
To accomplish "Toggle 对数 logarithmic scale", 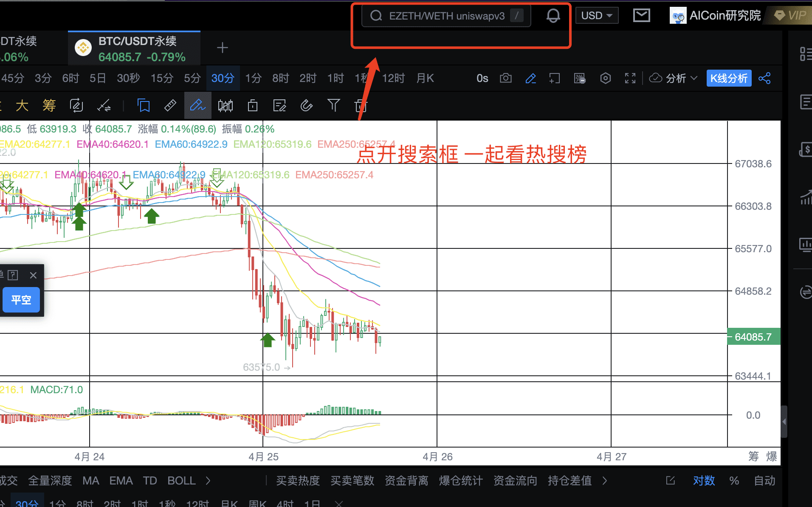I will pyautogui.click(x=704, y=481).
